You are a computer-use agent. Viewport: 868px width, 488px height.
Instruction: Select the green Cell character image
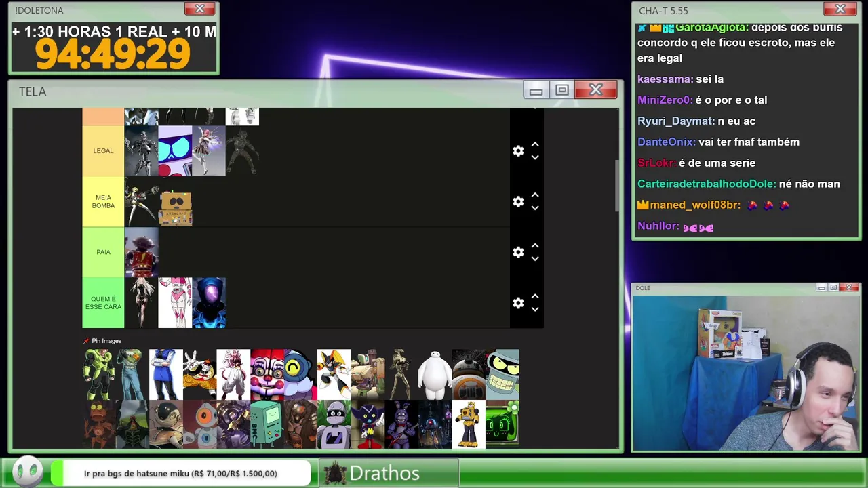coord(99,374)
